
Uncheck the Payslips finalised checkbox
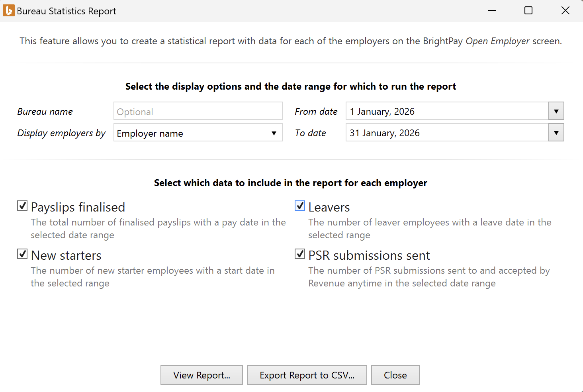click(22, 206)
